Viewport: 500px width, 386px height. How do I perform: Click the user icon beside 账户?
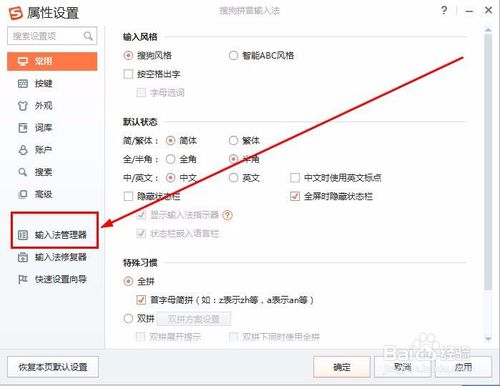(23, 150)
